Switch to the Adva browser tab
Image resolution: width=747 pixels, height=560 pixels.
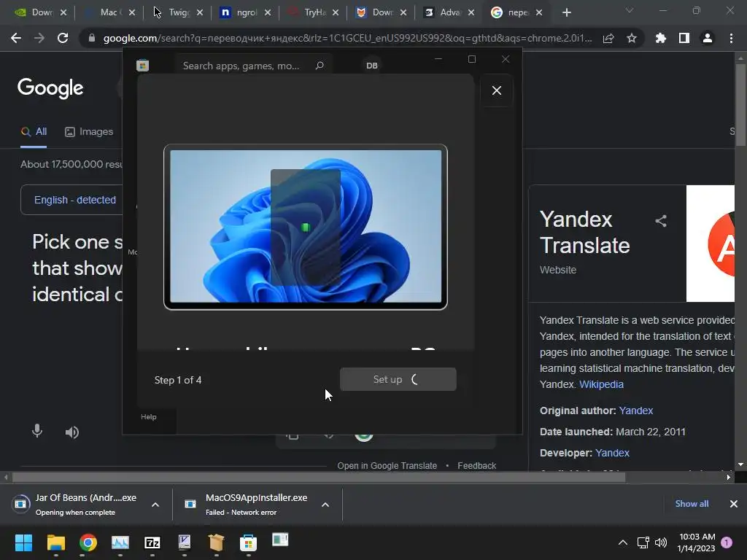tap(450, 12)
